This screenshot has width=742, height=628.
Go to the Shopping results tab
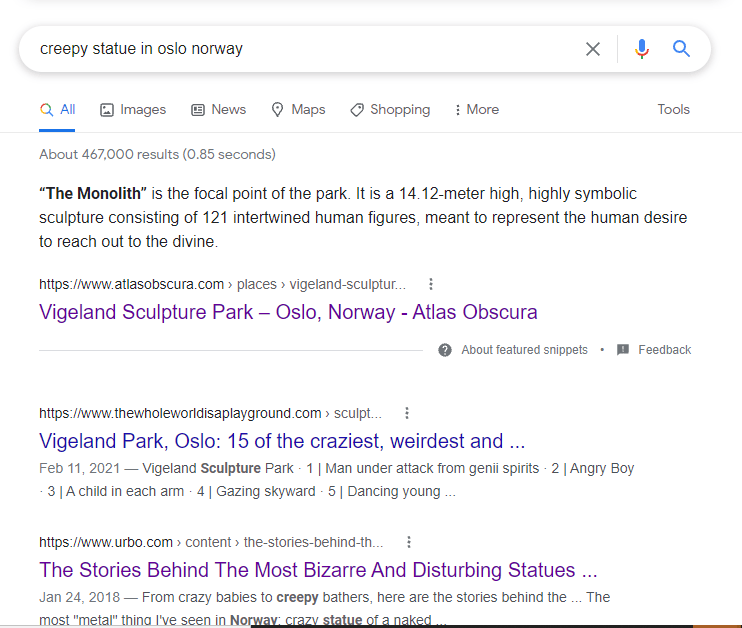pyautogui.click(x=390, y=110)
